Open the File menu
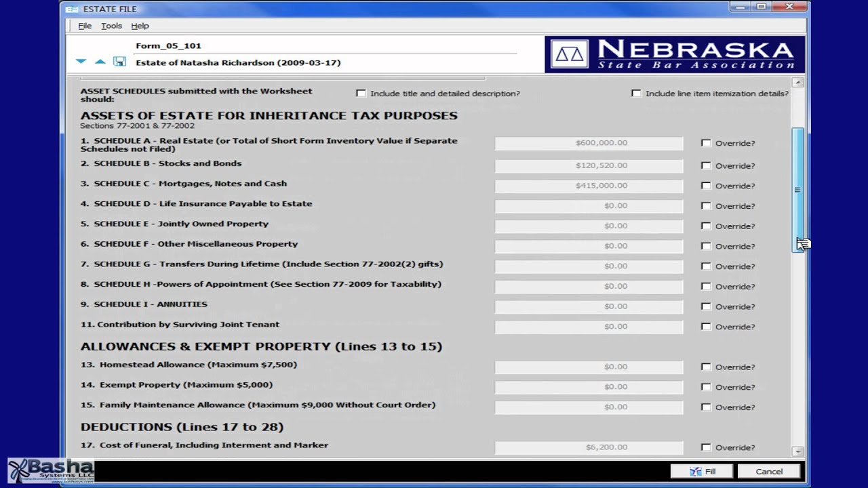The image size is (868, 488). click(x=85, y=26)
